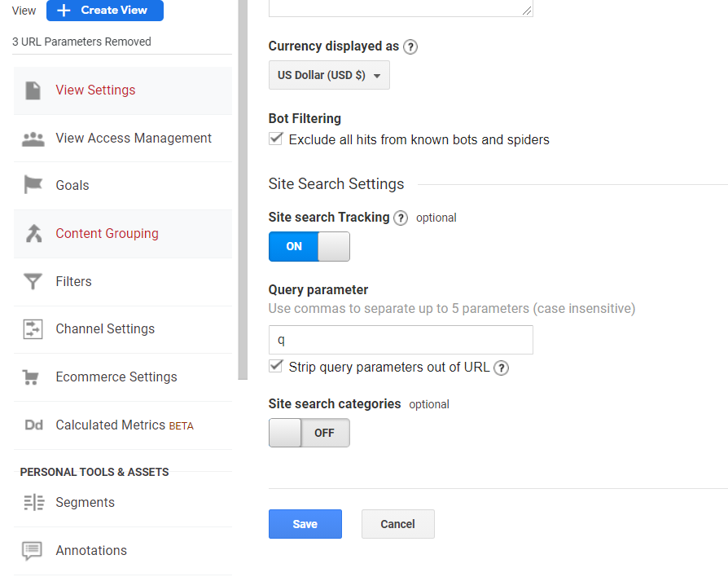Viewport: 728px width, 577px height.
Task: Click the Save button
Action: click(305, 524)
